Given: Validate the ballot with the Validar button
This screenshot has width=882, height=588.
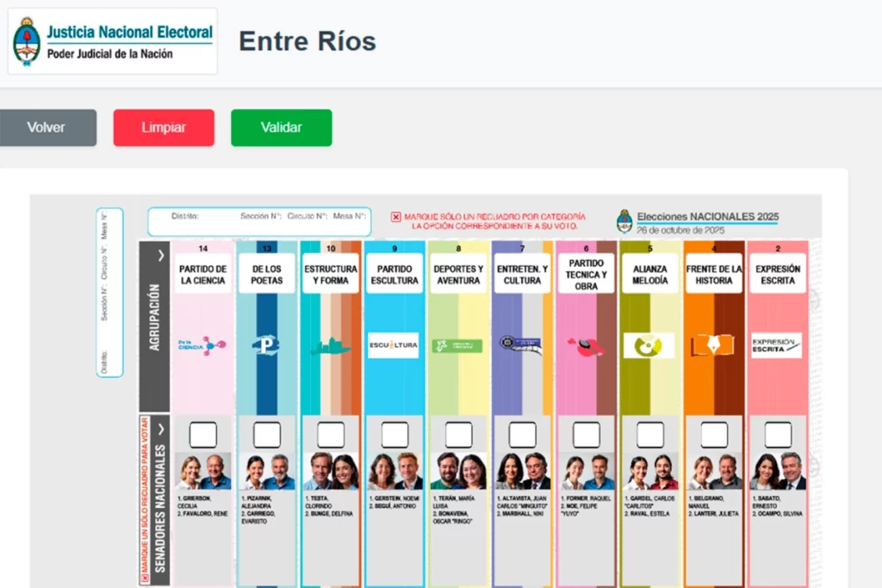Looking at the screenshot, I should [x=281, y=127].
